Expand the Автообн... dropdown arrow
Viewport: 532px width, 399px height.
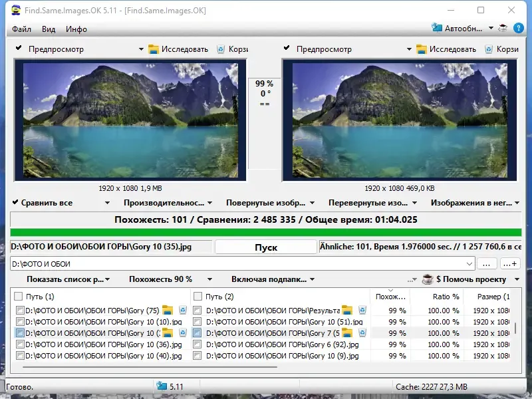(x=491, y=28)
